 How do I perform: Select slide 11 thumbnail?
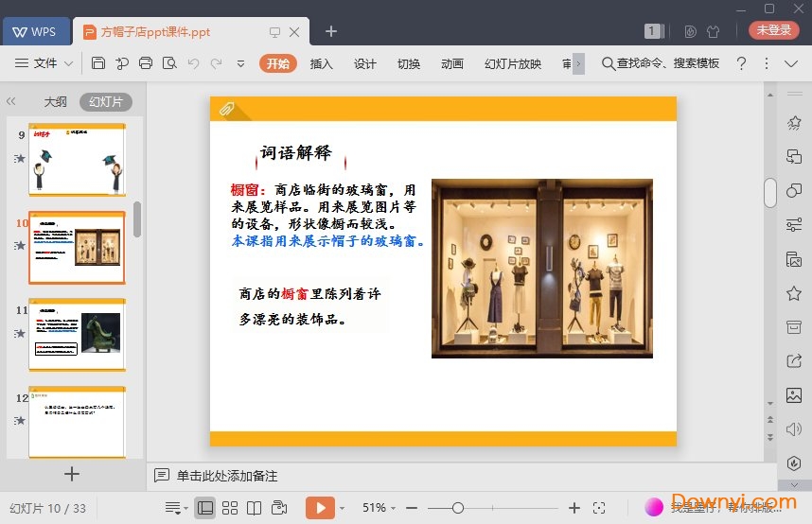point(78,335)
